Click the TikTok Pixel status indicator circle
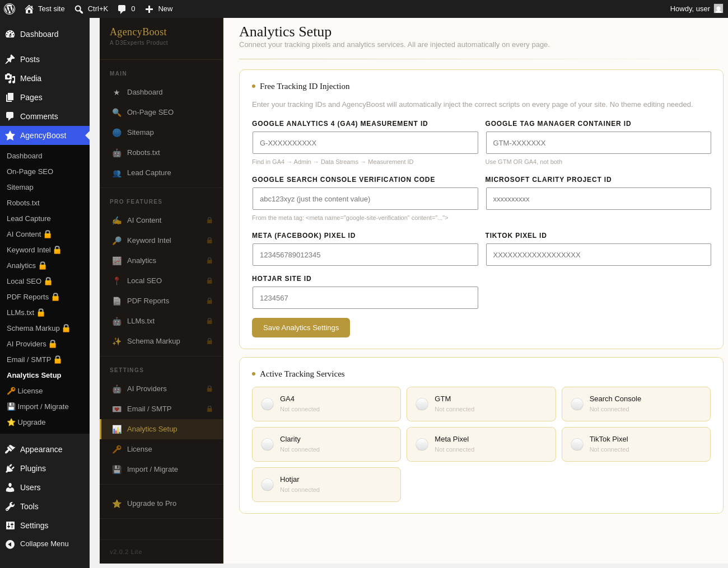The image size is (728, 568). [x=577, y=444]
